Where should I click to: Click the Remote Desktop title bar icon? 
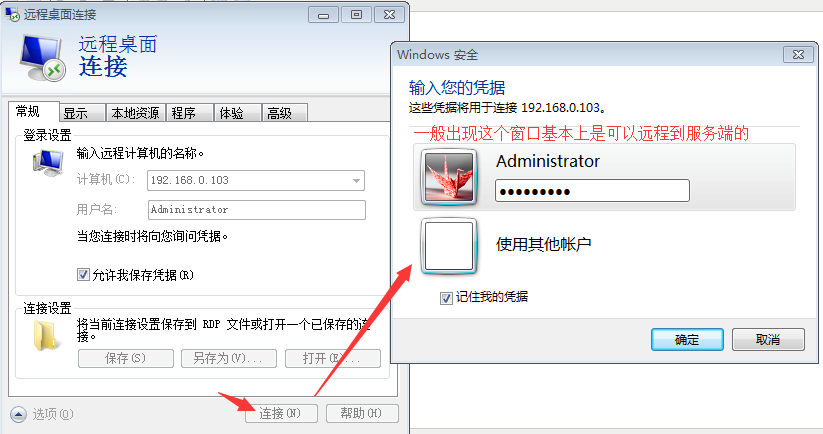[x=12, y=14]
